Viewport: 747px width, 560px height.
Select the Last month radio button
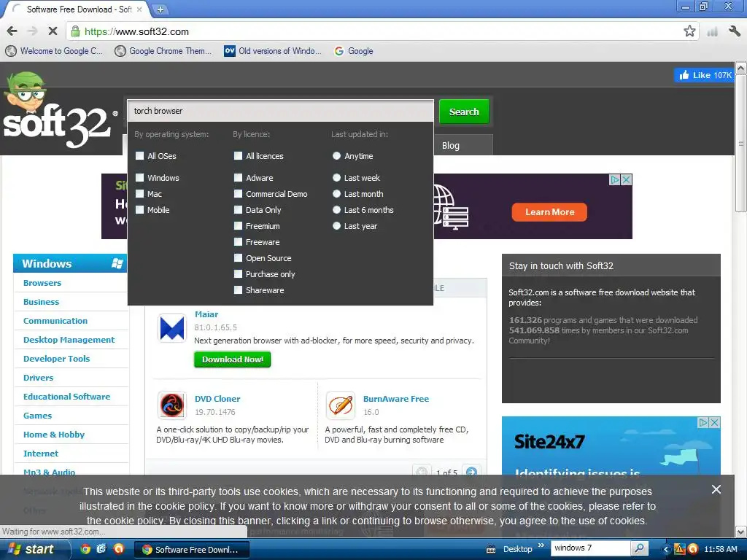tap(336, 194)
